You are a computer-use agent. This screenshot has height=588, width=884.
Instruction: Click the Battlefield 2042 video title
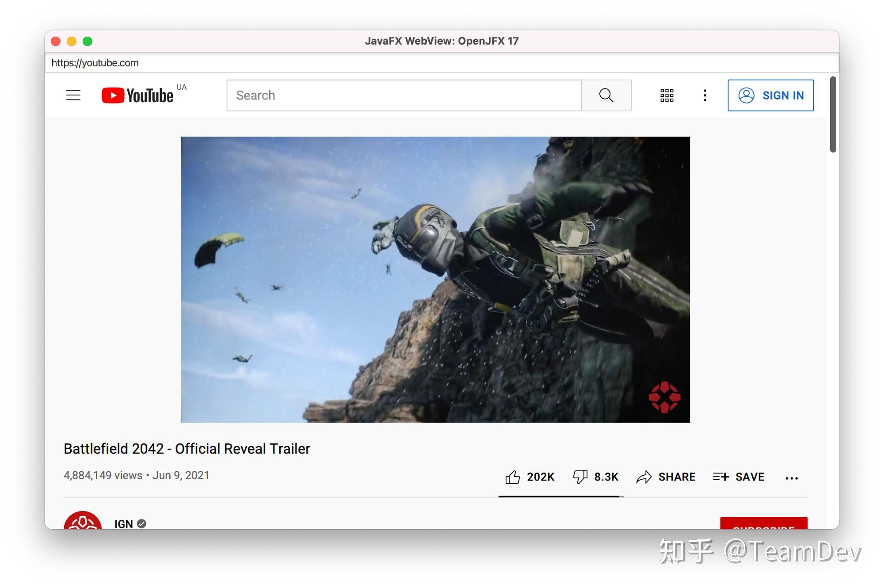click(187, 448)
